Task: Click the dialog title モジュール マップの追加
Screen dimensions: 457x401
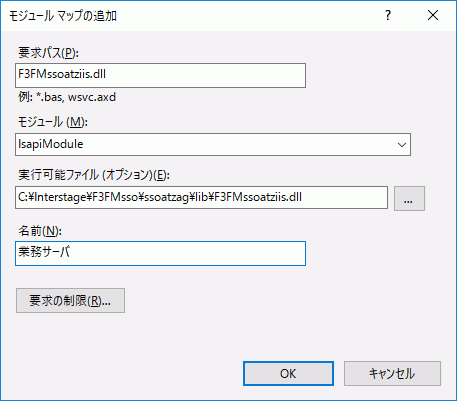Action: point(63,16)
